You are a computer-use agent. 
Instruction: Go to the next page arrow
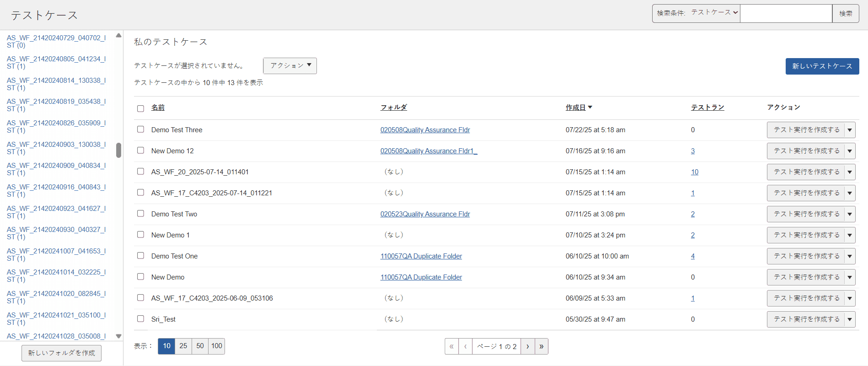[527, 346]
